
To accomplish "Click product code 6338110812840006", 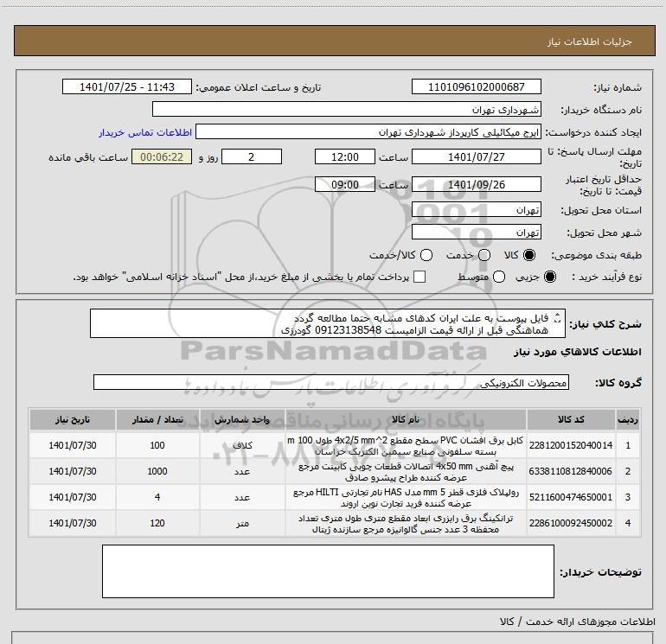I will pyautogui.click(x=571, y=471).
